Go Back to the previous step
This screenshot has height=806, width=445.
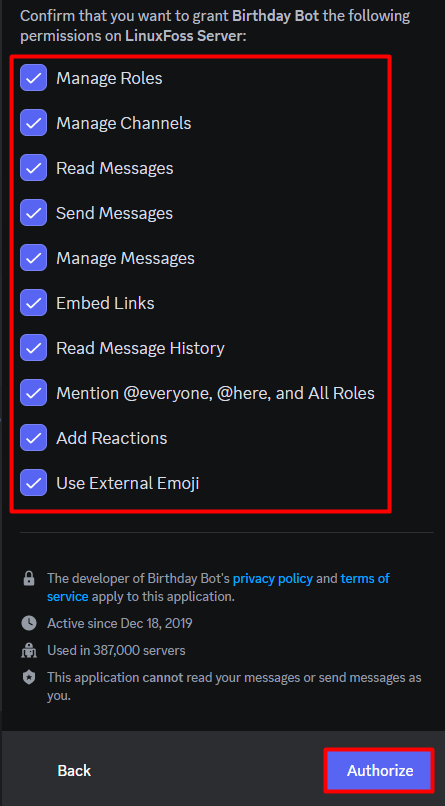tap(74, 771)
